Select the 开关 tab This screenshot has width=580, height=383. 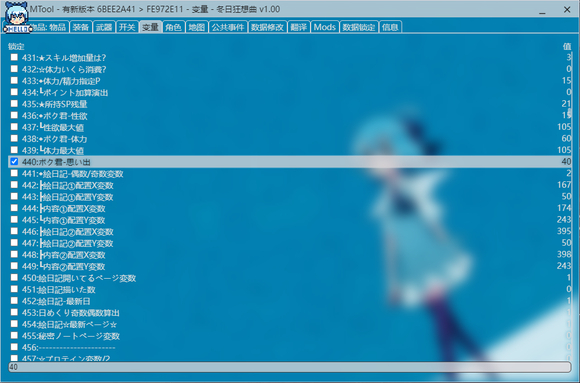(127, 27)
